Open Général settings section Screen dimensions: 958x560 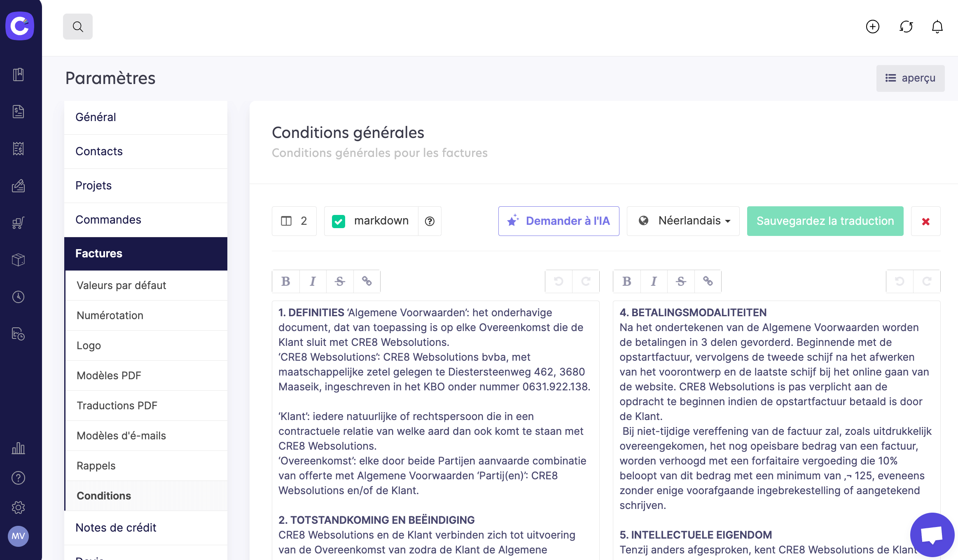146,117
